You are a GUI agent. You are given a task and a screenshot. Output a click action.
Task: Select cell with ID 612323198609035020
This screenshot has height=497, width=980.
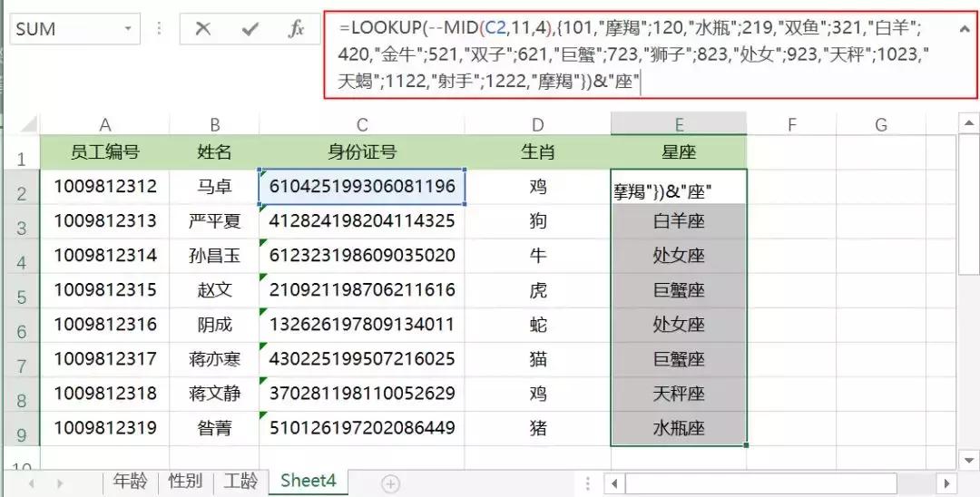pyautogui.click(x=362, y=256)
